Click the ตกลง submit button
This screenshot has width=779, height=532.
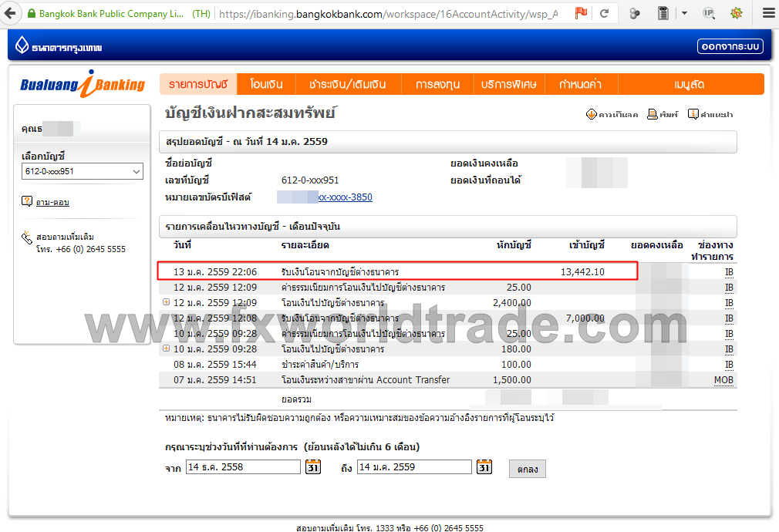[528, 469]
